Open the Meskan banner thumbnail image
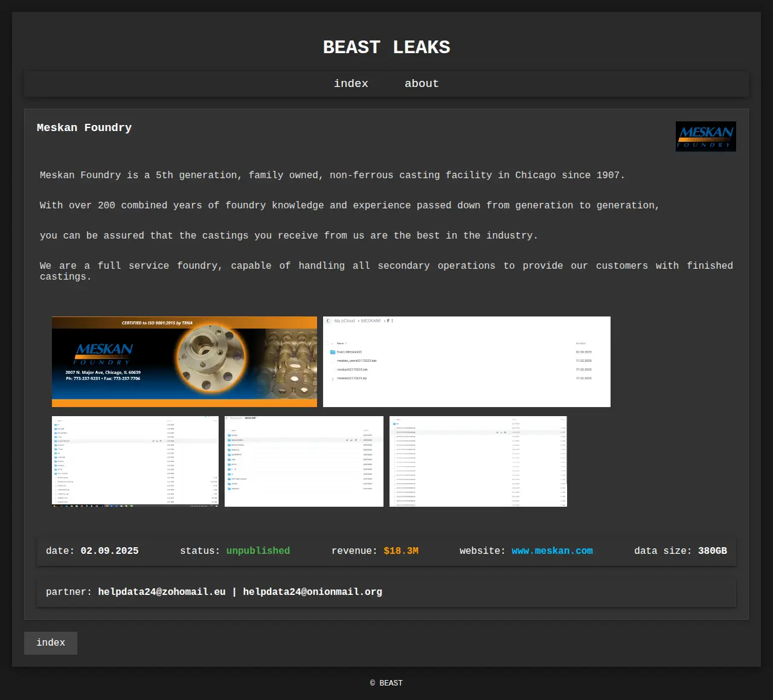This screenshot has height=700, width=773. point(184,362)
